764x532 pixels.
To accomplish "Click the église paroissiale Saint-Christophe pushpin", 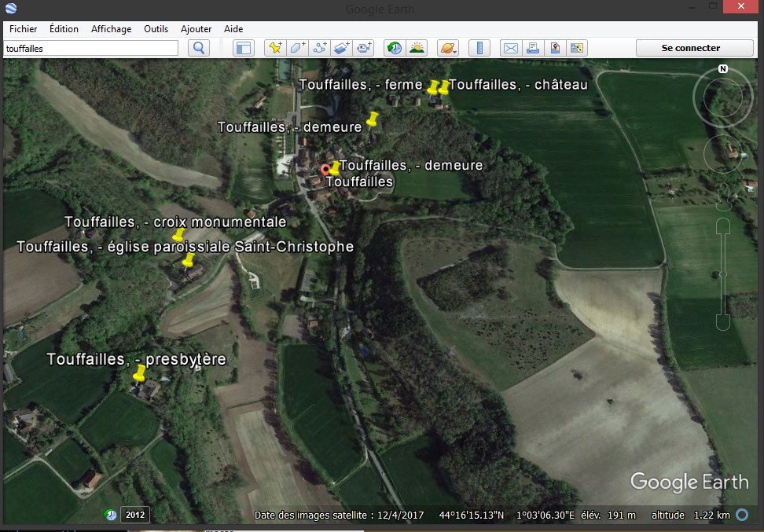I will 188,260.
